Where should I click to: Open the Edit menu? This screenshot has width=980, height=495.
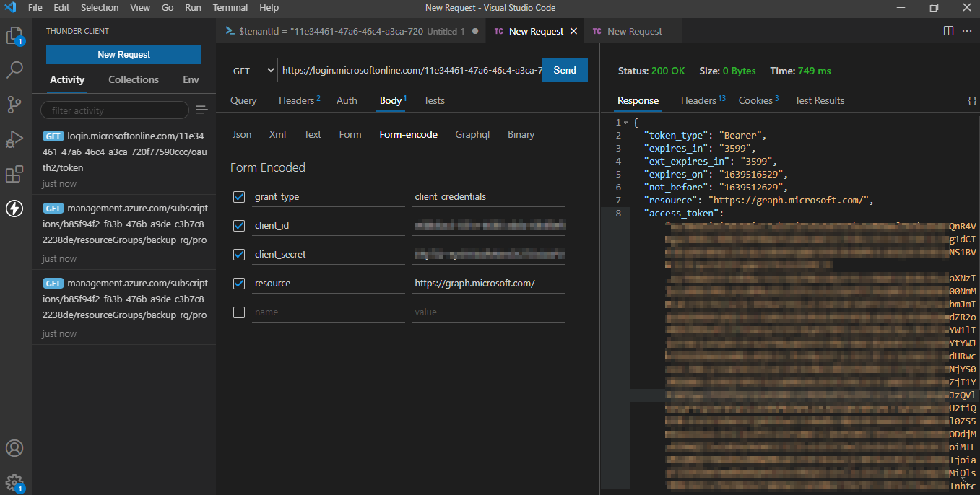(61, 7)
